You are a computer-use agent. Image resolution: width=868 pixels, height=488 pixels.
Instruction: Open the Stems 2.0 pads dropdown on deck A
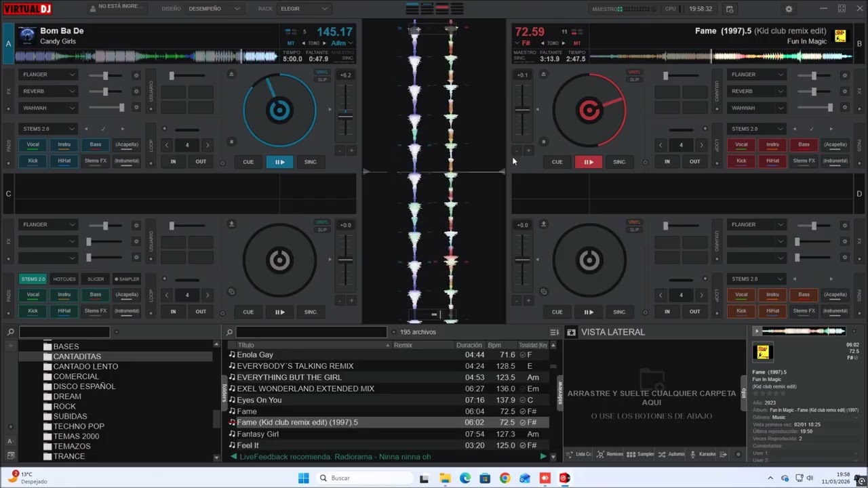(48, 129)
